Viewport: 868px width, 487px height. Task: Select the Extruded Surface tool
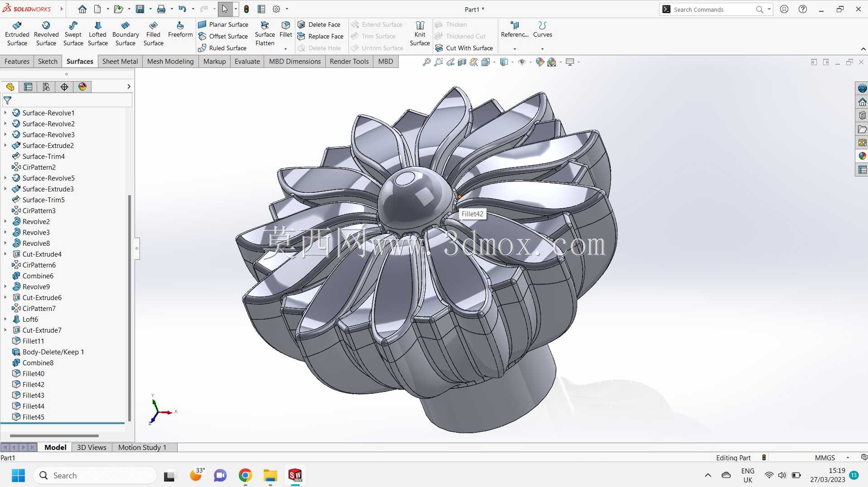[x=17, y=34]
